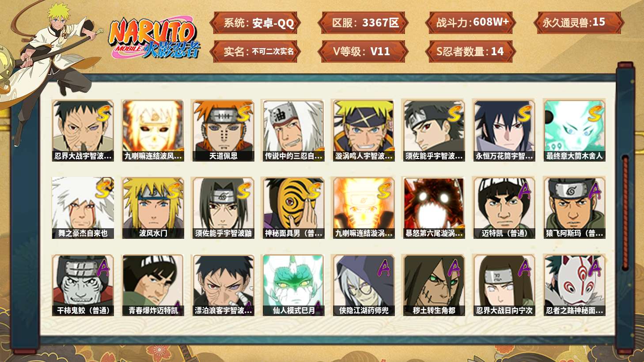Select the 仙人模式巳月 portrait
The height and width of the screenshot is (362, 644).
(x=294, y=285)
